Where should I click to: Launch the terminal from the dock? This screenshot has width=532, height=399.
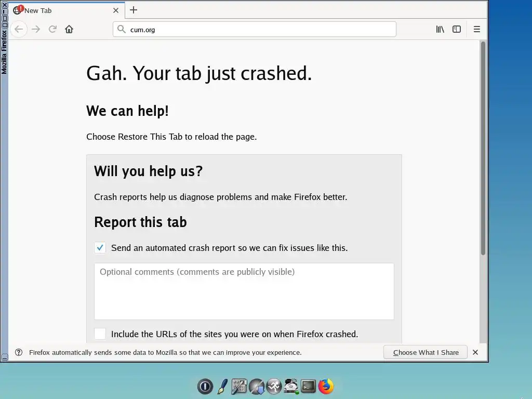[308, 386]
